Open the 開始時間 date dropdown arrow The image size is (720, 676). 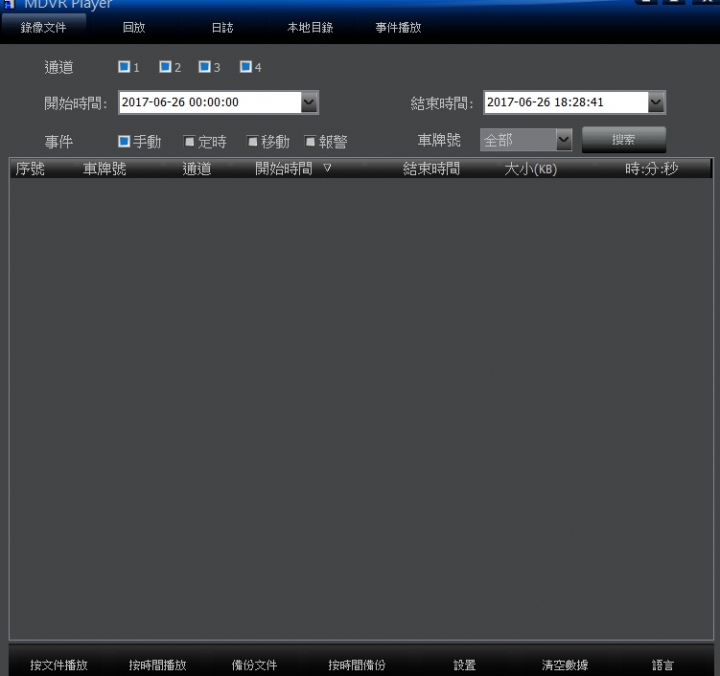tap(309, 102)
